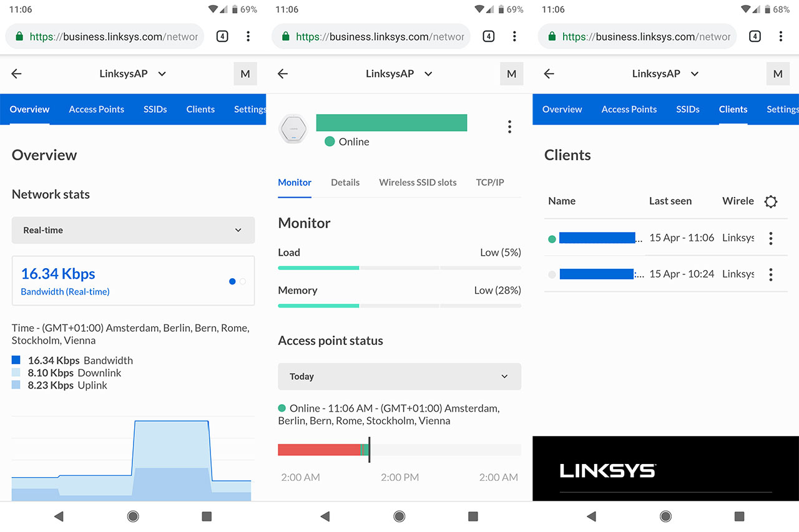Open options for client seen 10:24
The height and width of the screenshot is (532, 799).
[771, 274]
